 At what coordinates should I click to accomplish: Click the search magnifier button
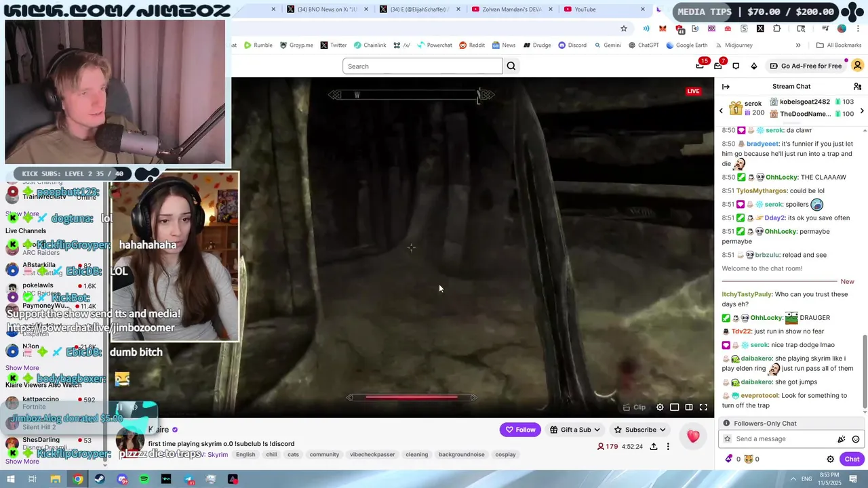coord(511,66)
